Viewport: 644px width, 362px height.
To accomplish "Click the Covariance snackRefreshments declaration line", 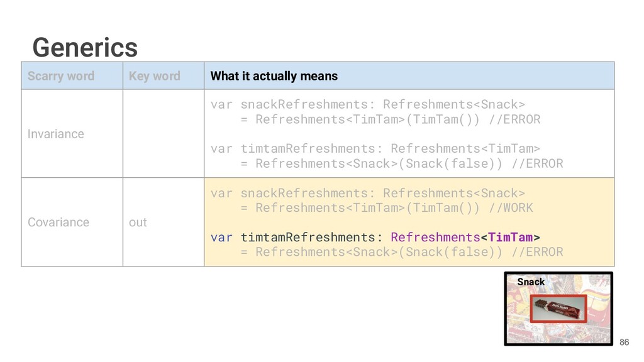I will pyautogui.click(x=367, y=193).
